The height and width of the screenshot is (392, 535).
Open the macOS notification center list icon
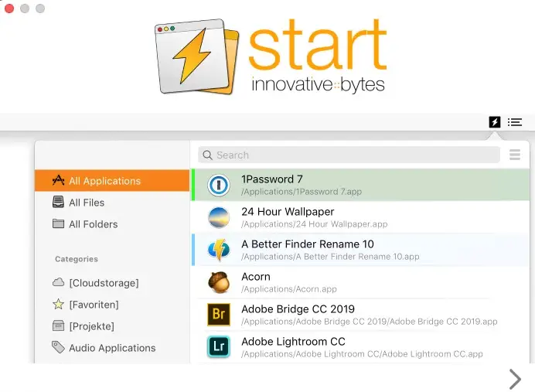515,122
